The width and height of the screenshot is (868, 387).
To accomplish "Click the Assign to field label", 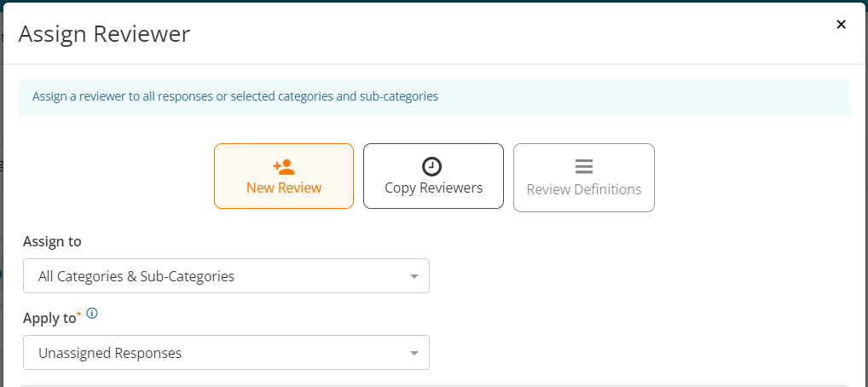I will coord(52,241).
